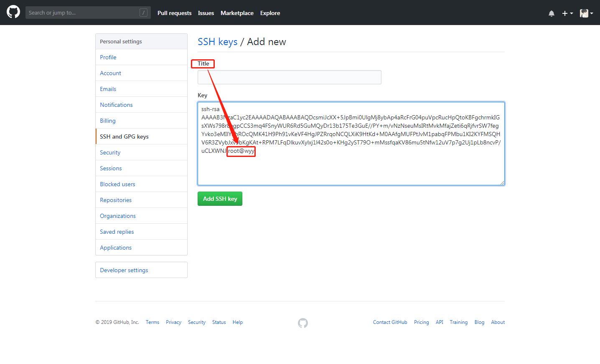Click the Title field label
Viewport: 600px width, 364px height.
[203, 63]
